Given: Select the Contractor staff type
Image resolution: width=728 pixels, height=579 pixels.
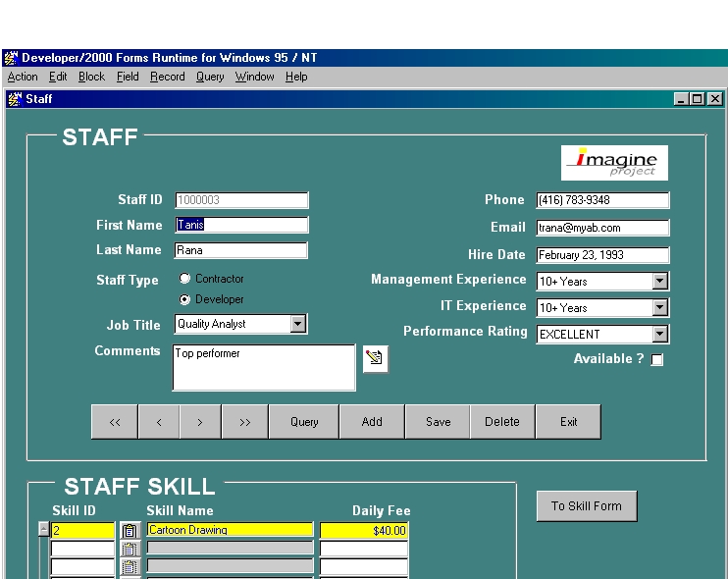Looking at the screenshot, I should (x=185, y=279).
